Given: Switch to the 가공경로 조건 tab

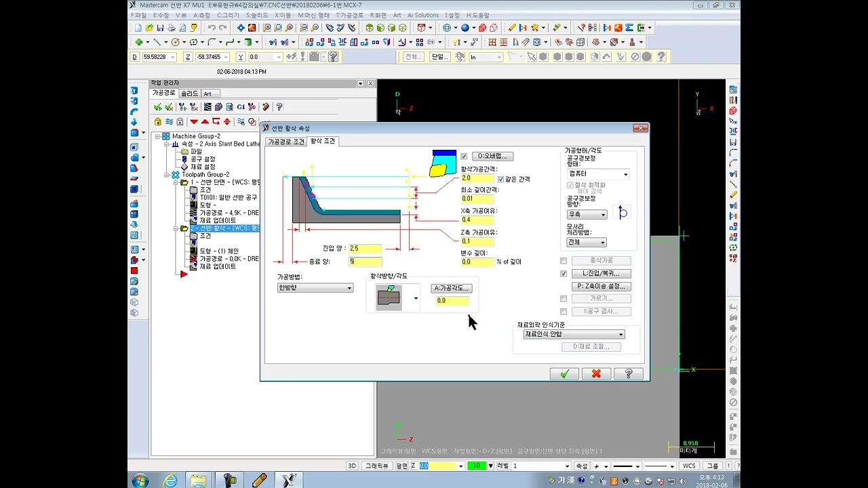Looking at the screenshot, I should point(286,142).
